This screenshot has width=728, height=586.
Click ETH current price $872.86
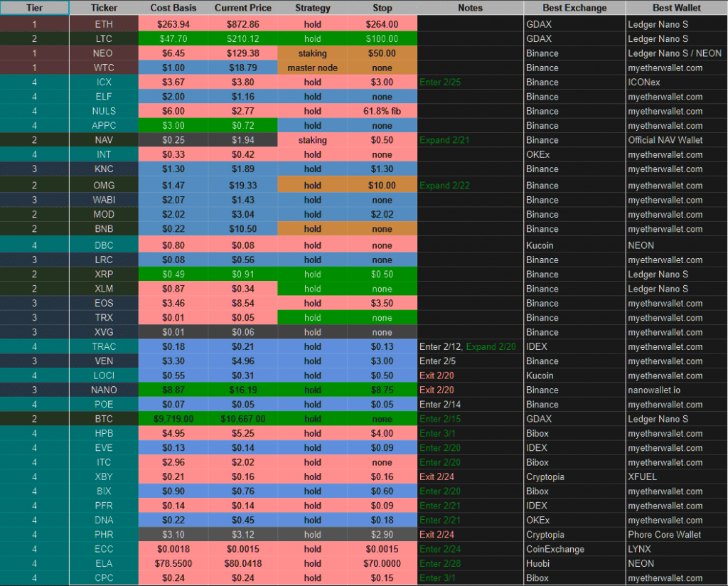[x=243, y=24]
